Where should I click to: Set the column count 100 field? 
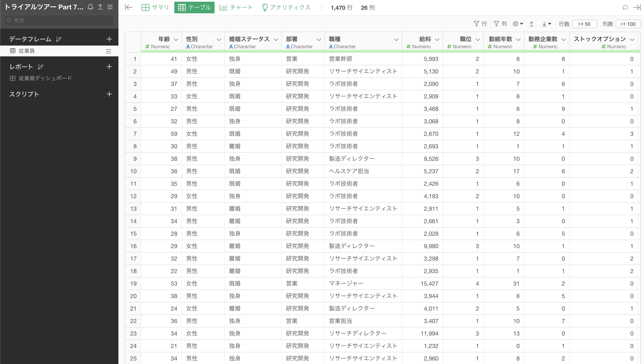pos(628,24)
